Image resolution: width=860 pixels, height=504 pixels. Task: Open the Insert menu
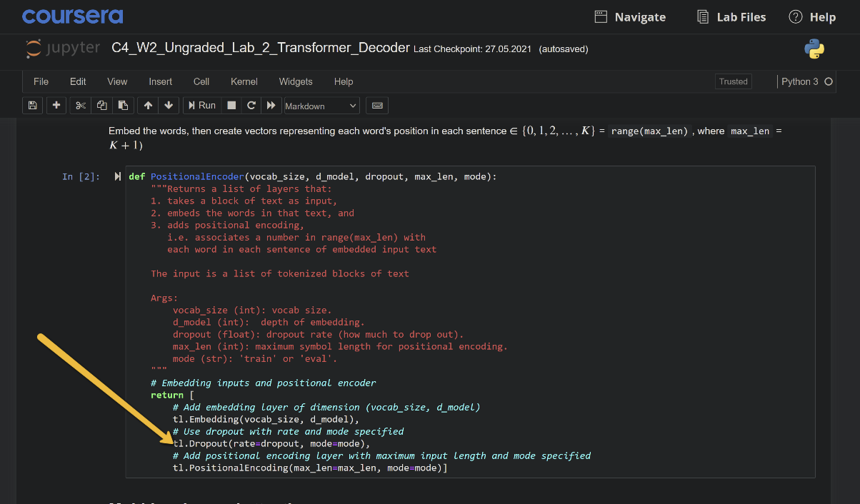pos(160,81)
